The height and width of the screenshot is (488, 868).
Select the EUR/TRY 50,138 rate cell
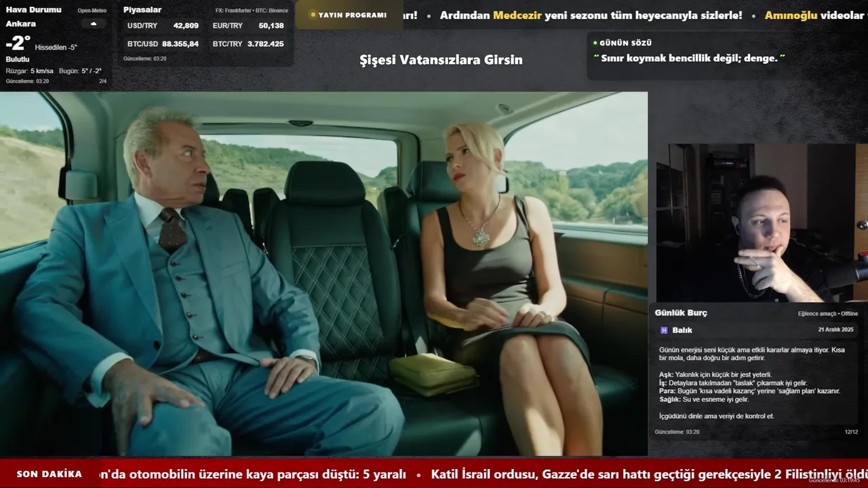248,26
